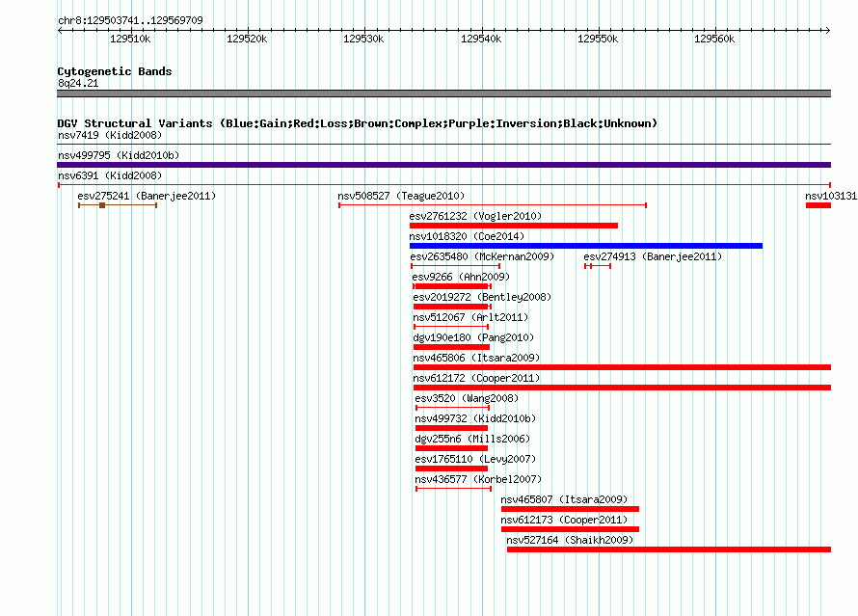Click the esv9266 (Ahn2009) label
858x616 pixels.
point(461,277)
